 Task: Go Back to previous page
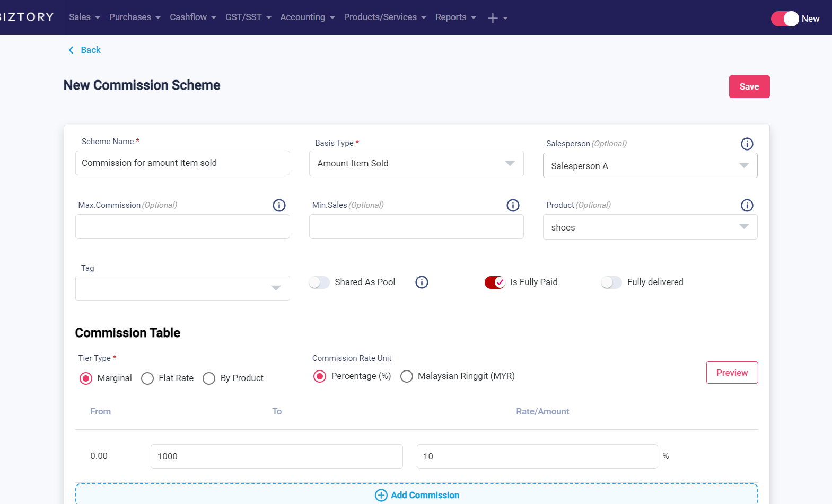click(84, 50)
